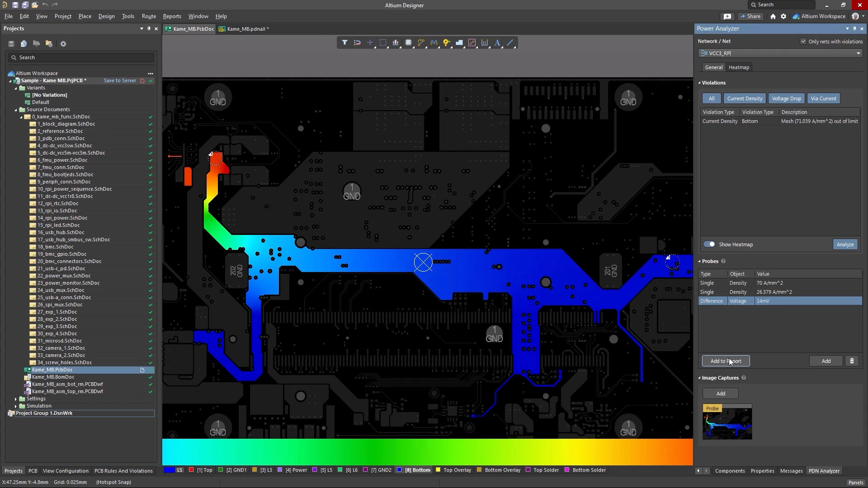Select the place line tool
The width and height of the screenshot is (868, 488).
(x=510, y=42)
